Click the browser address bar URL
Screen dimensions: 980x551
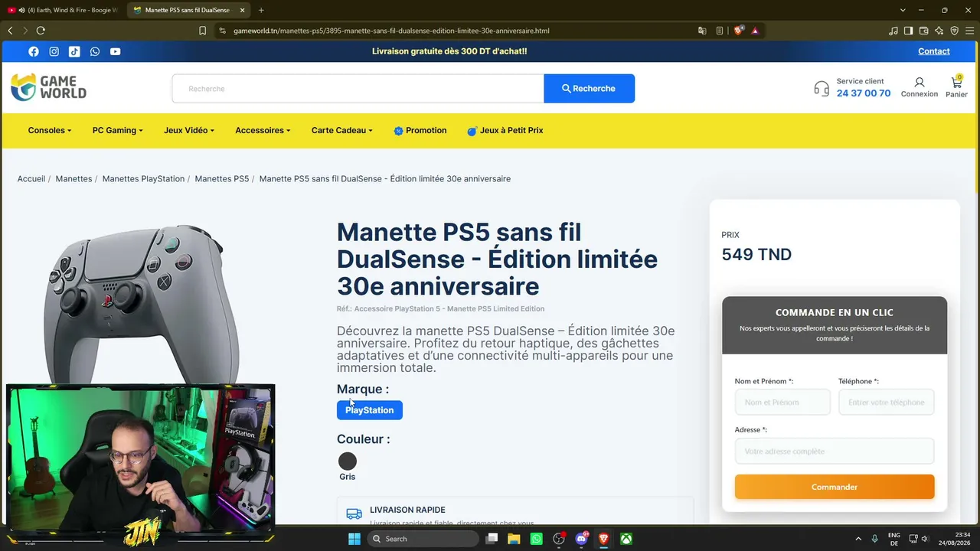tap(391, 31)
